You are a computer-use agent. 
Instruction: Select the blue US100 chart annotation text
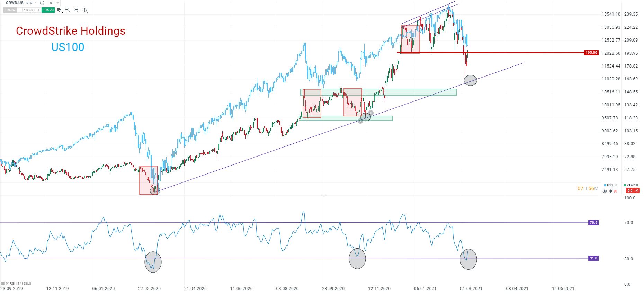(68, 47)
